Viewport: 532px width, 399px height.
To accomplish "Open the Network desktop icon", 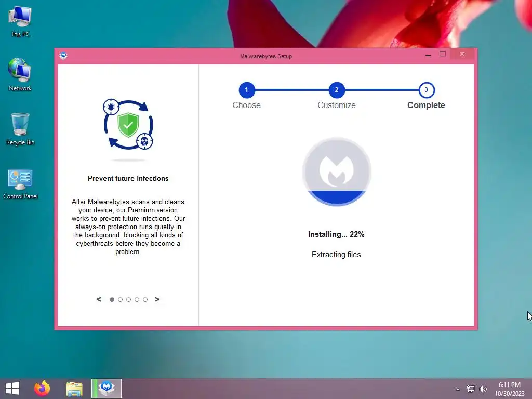I will (x=20, y=75).
